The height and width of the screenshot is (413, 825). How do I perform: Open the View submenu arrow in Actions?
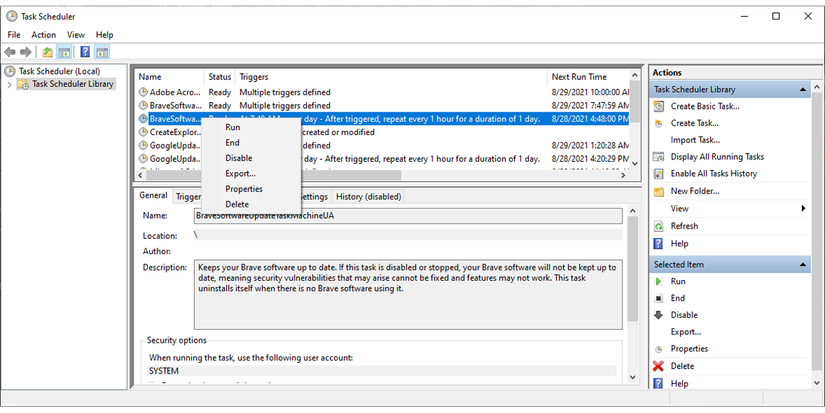pos(803,208)
